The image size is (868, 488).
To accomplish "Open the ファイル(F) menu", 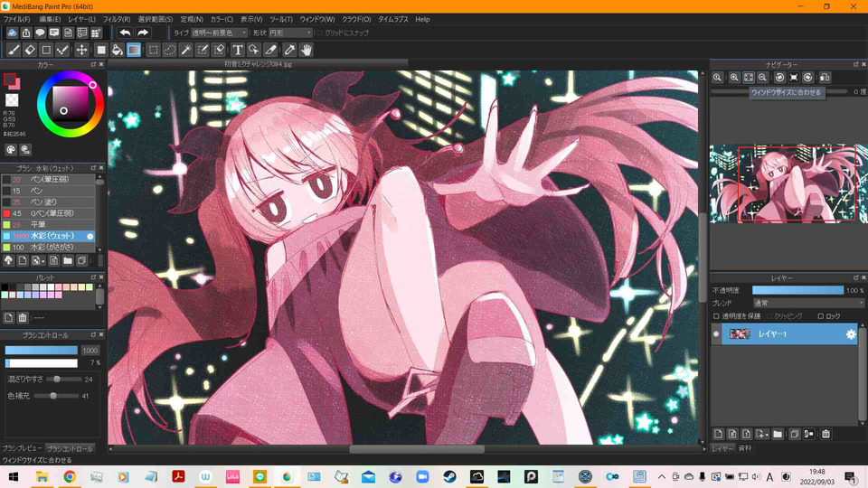I will pos(17,19).
